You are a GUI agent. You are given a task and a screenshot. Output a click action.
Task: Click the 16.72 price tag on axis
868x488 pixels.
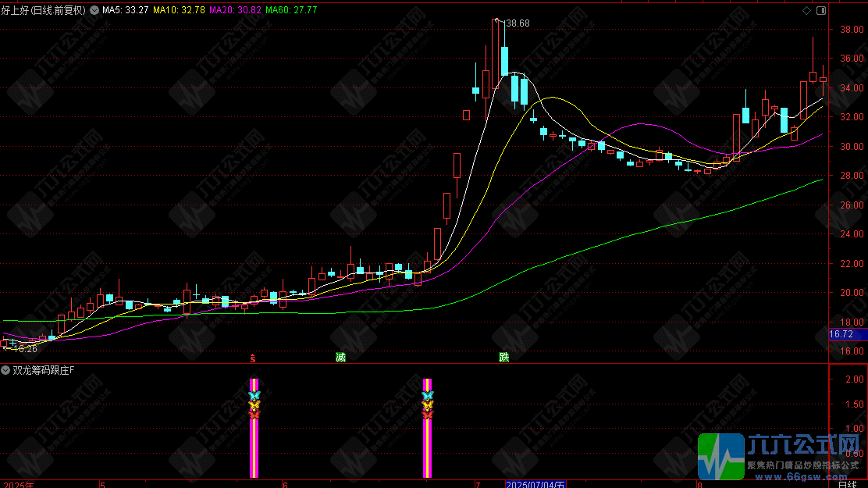click(x=841, y=334)
